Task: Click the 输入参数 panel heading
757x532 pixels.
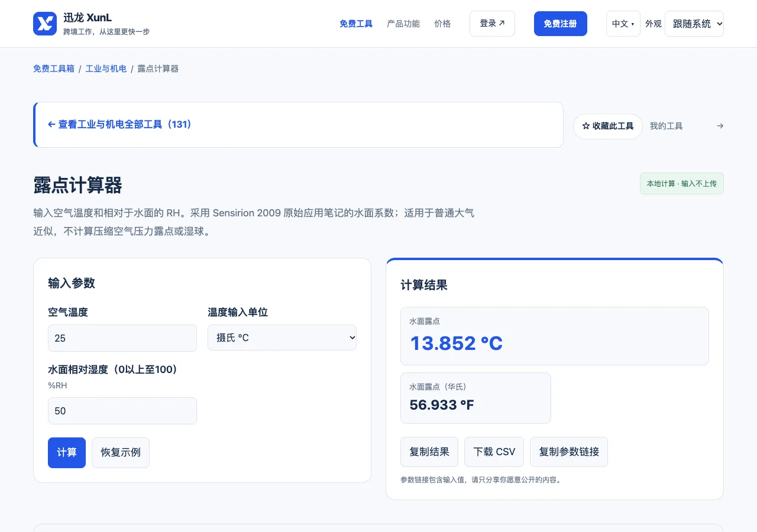Action: 72,283
